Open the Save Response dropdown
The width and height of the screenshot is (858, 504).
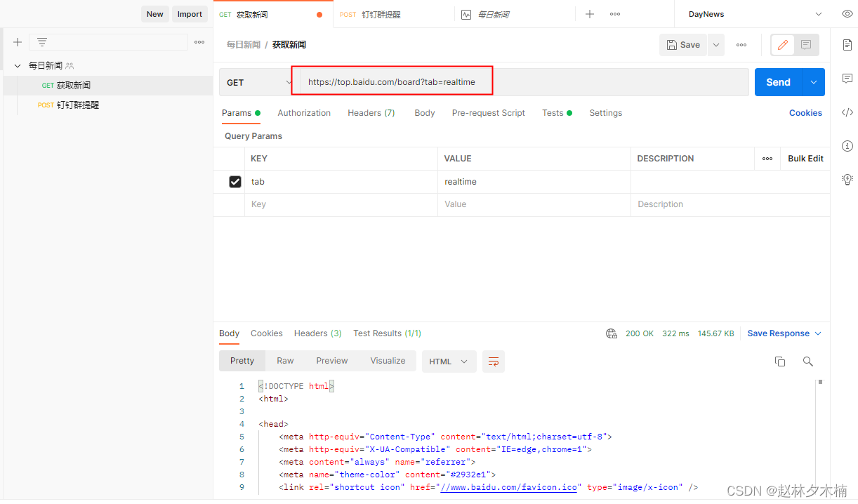pos(784,333)
